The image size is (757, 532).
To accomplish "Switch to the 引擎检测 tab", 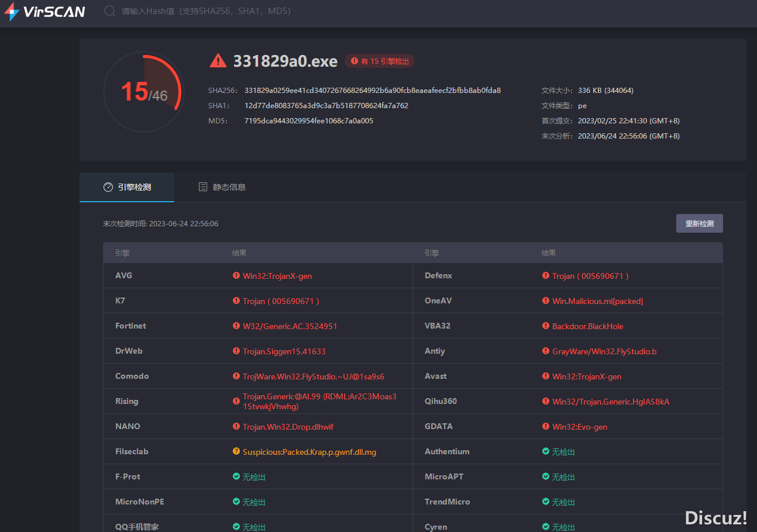I will (x=127, y=187).
